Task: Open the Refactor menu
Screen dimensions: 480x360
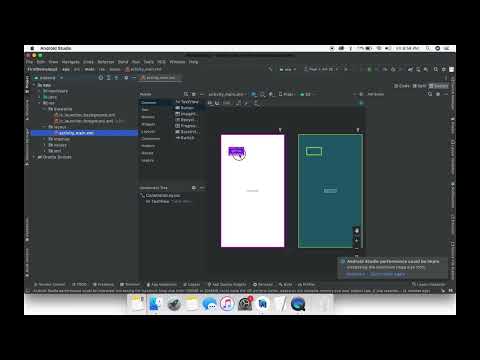Action: [106, 62]
